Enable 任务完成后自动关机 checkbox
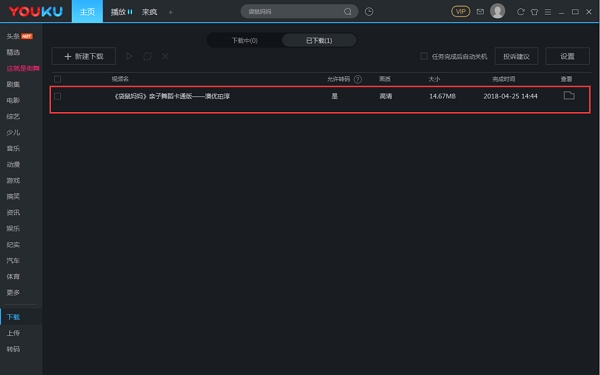This screenshot has height=375, width=600. (424, 56)
